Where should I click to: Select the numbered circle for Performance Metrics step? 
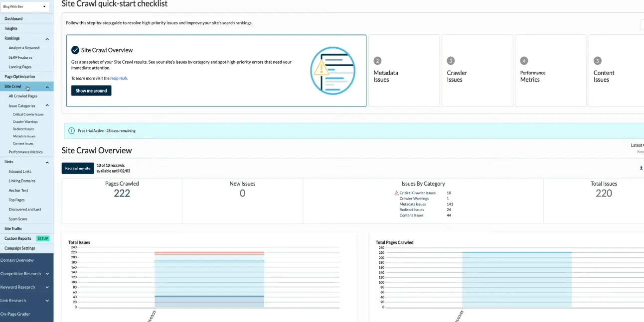point(524,60)
